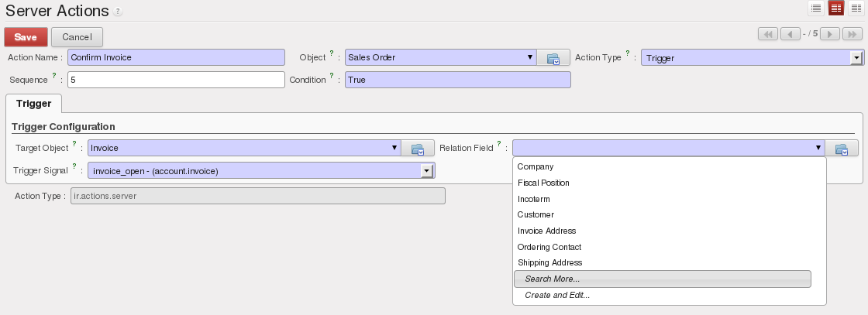
Task: Switch to list view
Action: [x=816, y=8]
